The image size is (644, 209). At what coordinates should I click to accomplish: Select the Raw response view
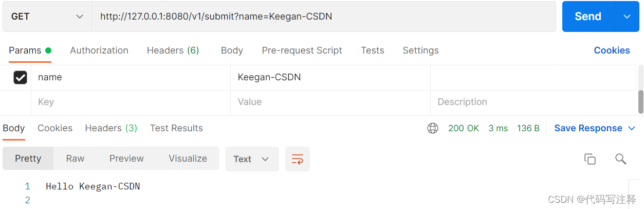pyautogui.click(x=75, y=159)
